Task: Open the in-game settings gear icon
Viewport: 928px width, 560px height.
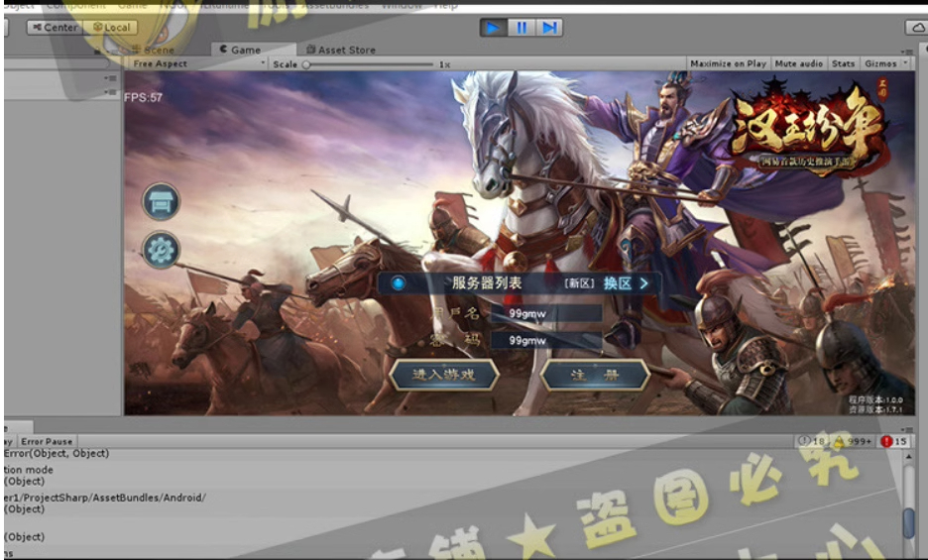Action: pos(161,251)
